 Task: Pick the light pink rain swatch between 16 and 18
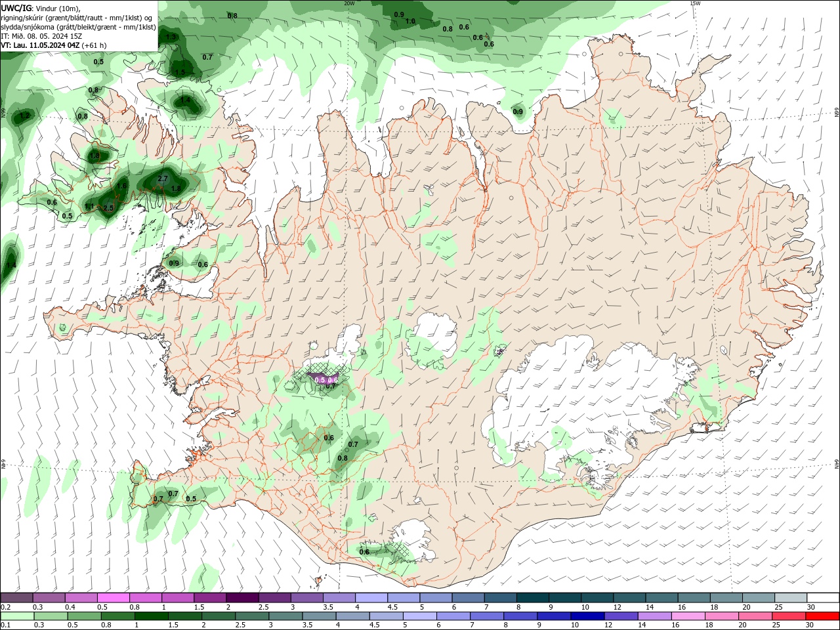(x=688, y=616)
